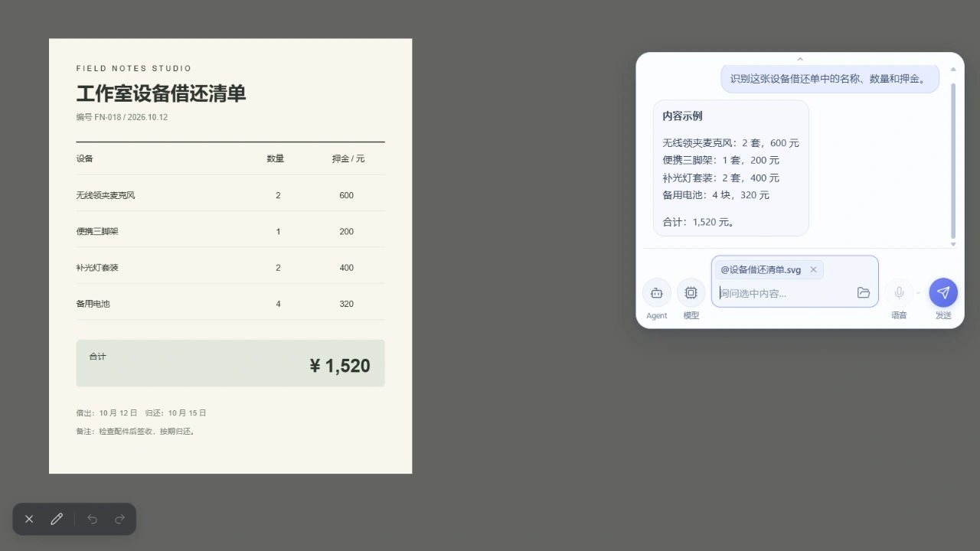Viewport: 980px width, 551px height.
Task: Click the 编号 FN-018 / 2026.10.12 line
Action: point(122,117)
